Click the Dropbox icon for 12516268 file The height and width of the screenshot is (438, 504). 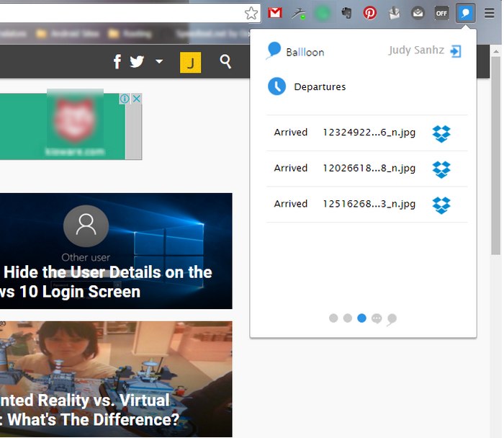441,205
